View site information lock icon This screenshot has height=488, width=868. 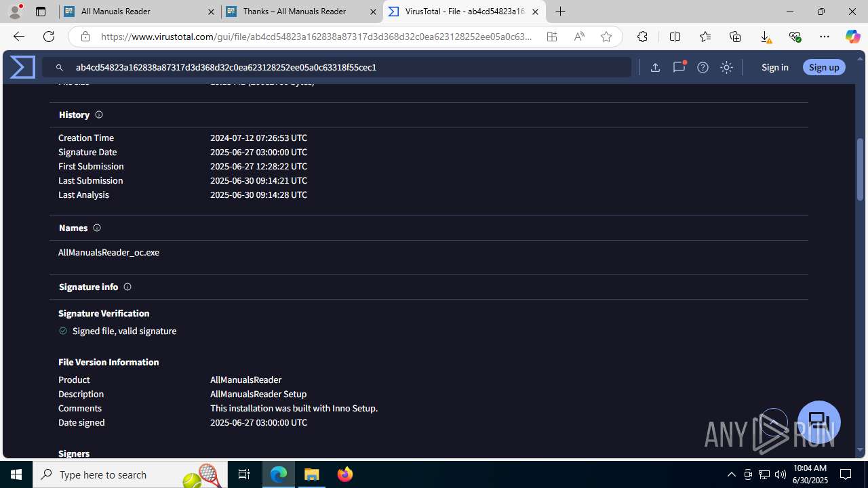coord(85,37)
